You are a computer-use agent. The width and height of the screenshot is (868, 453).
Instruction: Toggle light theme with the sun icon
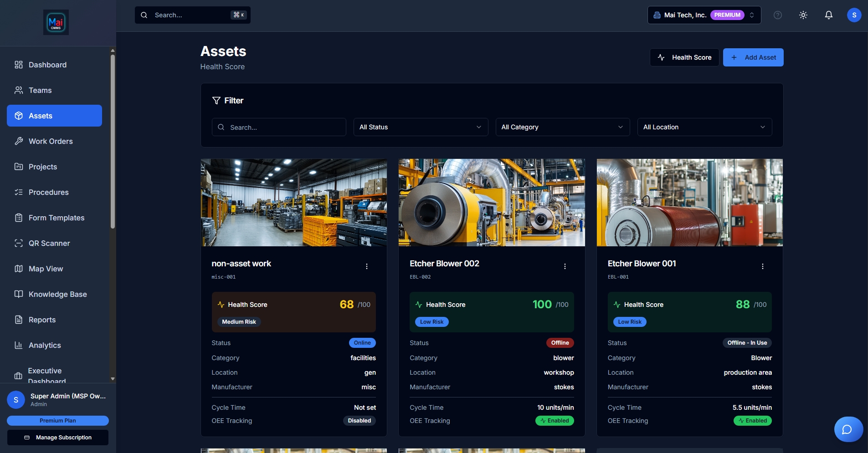[803, 15]
